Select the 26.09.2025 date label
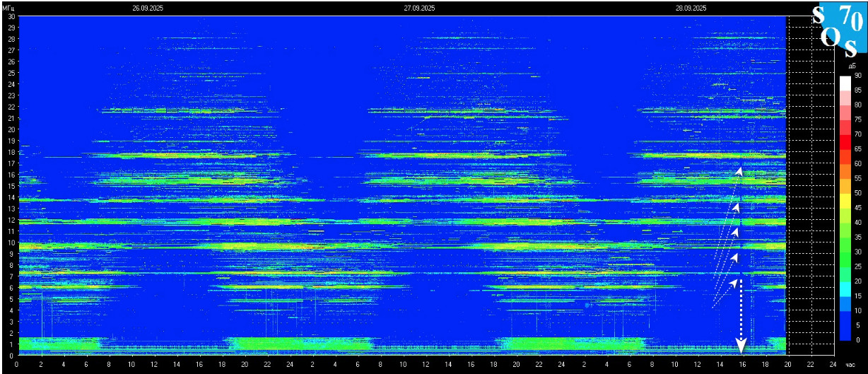This screenshot has height=374, width=868. click(x=147, y=8)
